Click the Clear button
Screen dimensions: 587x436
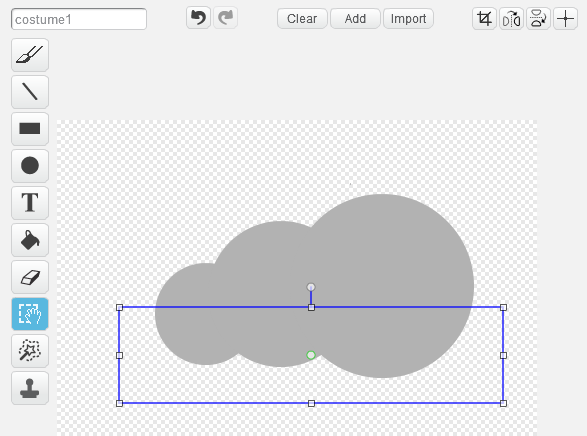tap(302, 18)
